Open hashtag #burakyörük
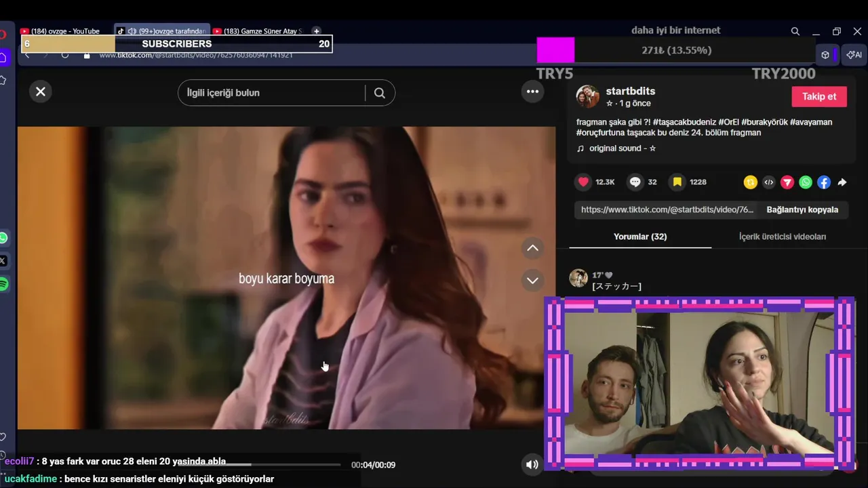 (764, 122)
